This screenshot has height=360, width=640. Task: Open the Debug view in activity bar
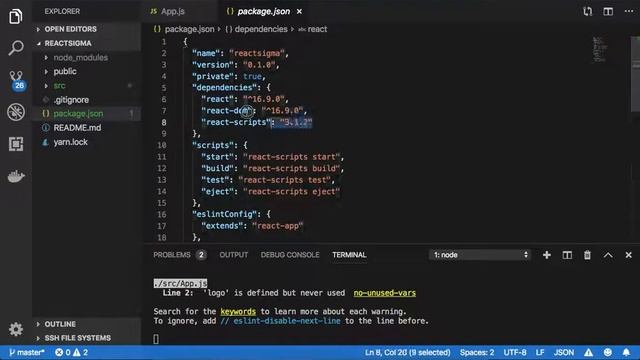point(16,112)
